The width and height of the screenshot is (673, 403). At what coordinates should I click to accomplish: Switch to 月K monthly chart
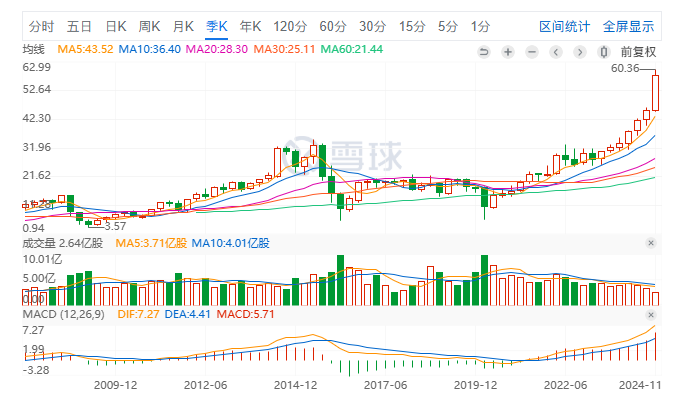coord(183,27)
